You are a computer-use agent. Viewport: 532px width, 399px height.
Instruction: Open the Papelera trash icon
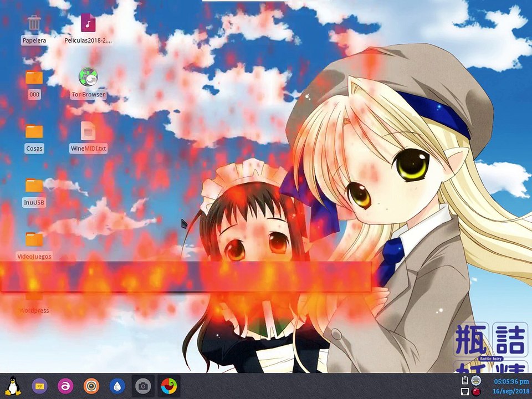34,24
